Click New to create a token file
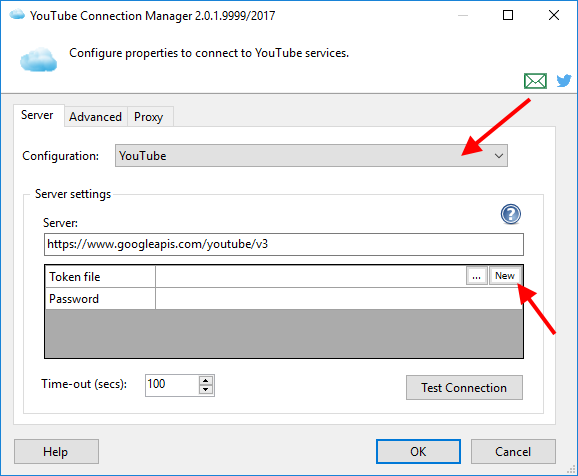The image size is (578, 476). point(505,276)
